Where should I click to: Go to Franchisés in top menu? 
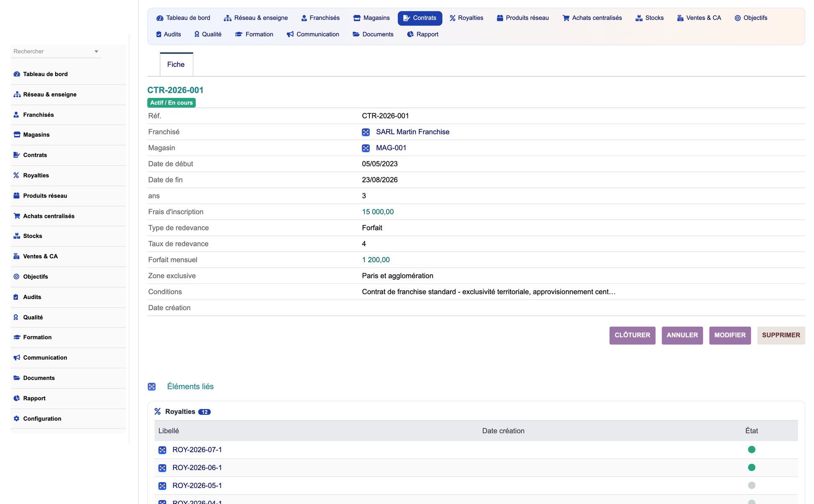320,18
